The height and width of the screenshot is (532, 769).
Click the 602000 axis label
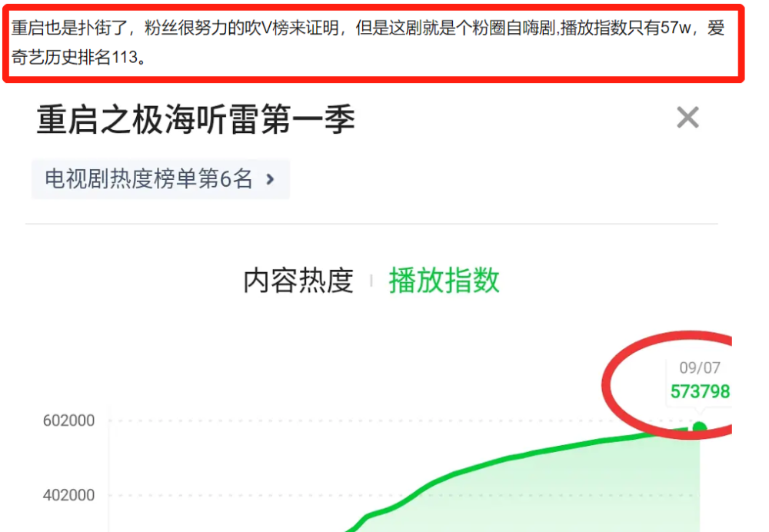coord(68,421)
